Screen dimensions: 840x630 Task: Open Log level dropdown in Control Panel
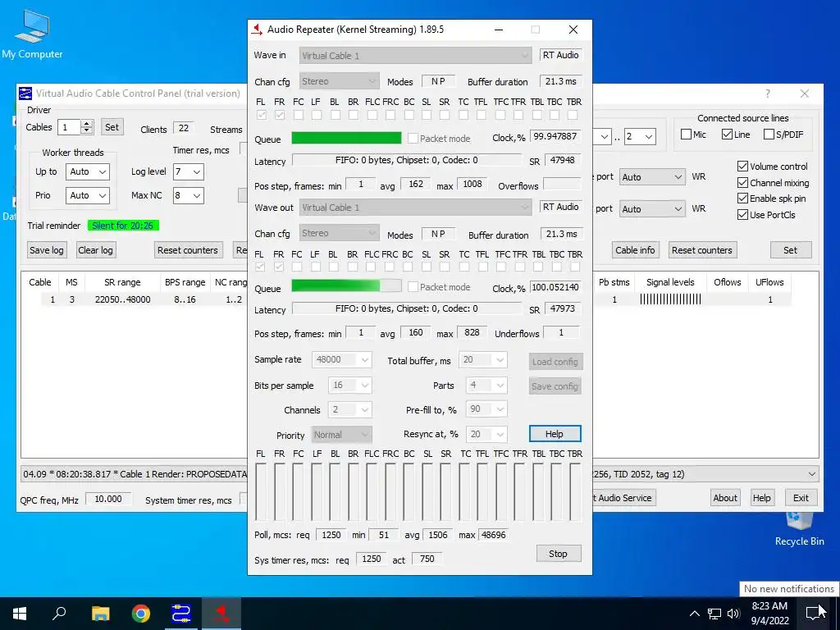pyautogui.click(x=189, y=172)
